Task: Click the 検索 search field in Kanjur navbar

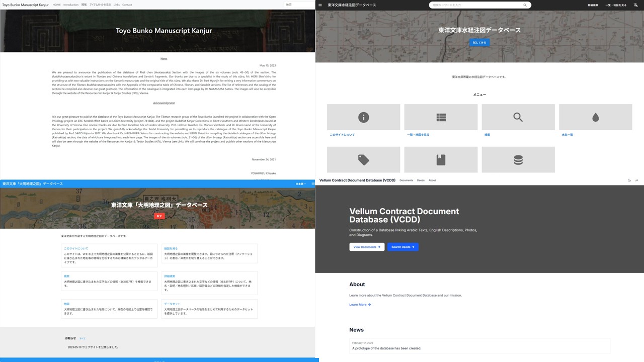Action: pyautogui.click(x=299, y=5)
